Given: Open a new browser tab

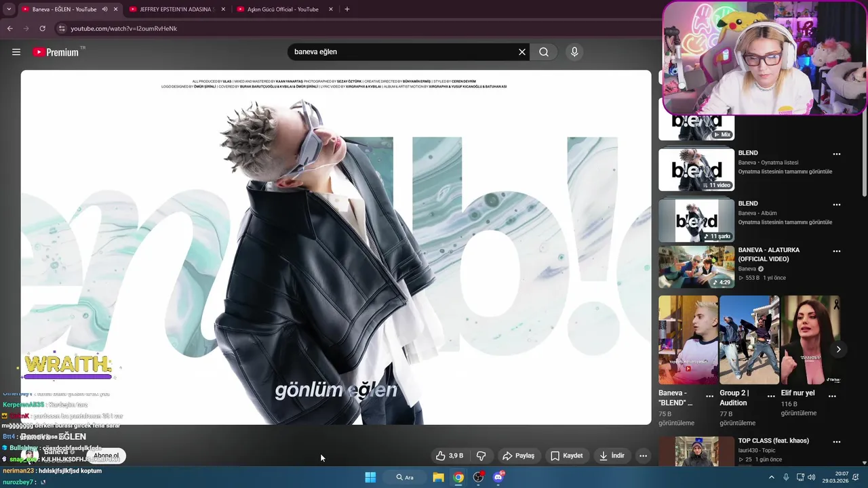Looking at the screenshot, I should 347,9.
